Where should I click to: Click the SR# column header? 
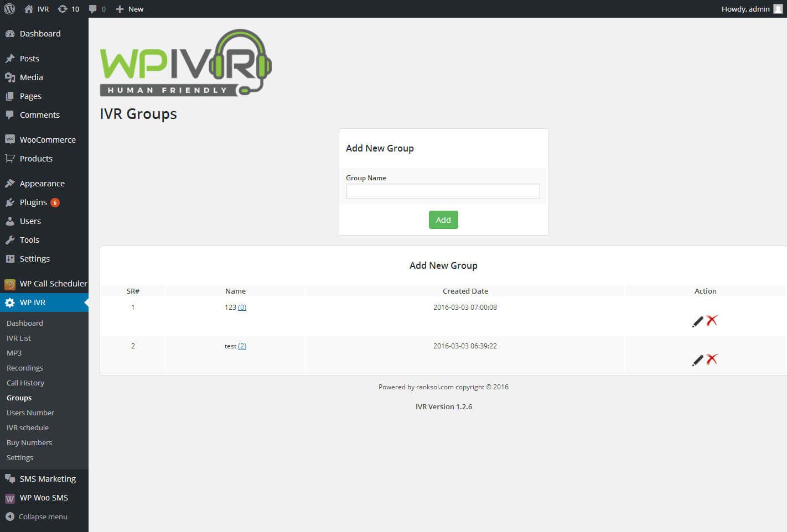133,291
